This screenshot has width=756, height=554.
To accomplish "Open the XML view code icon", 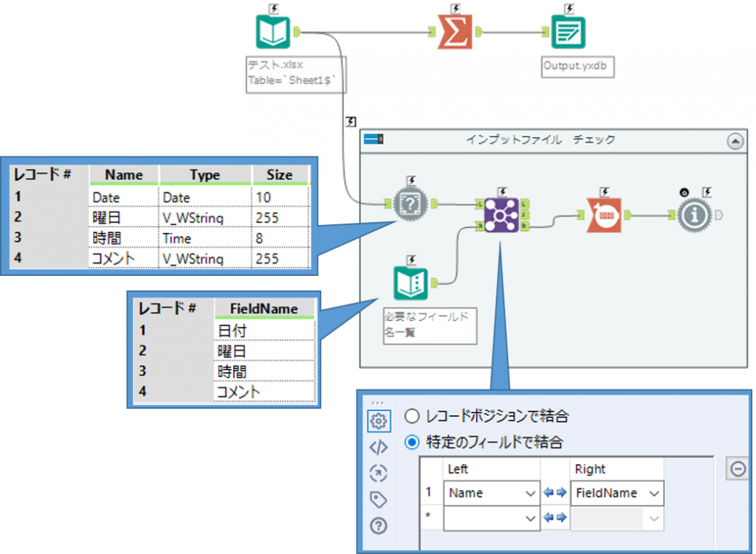I will 378,447.
